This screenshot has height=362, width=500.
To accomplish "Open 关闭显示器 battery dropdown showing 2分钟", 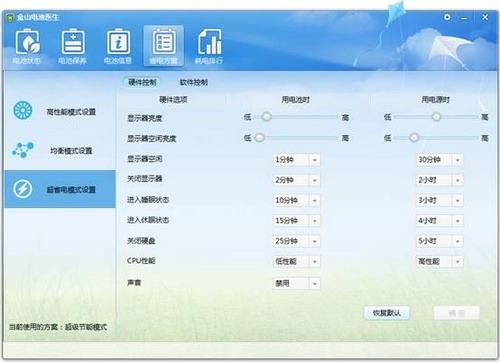I will click(x=296, y=180).
